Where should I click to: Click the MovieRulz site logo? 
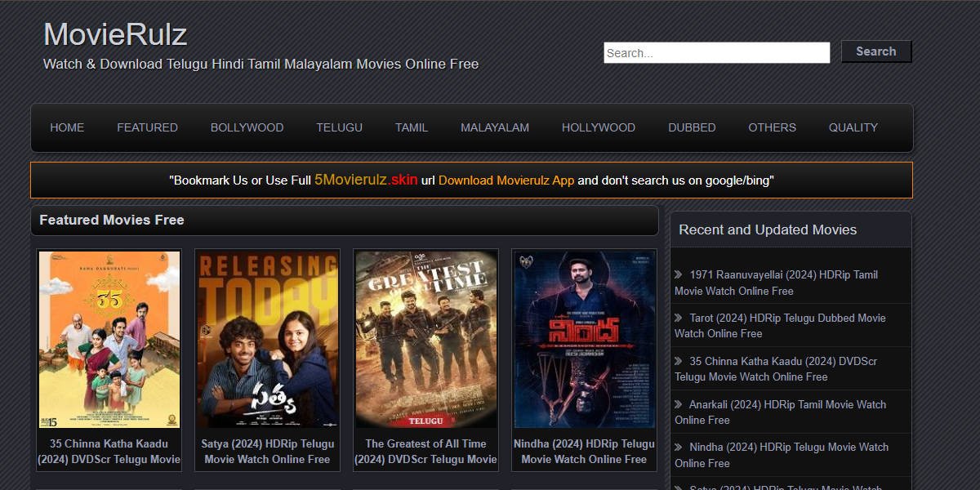coord(115,33)
